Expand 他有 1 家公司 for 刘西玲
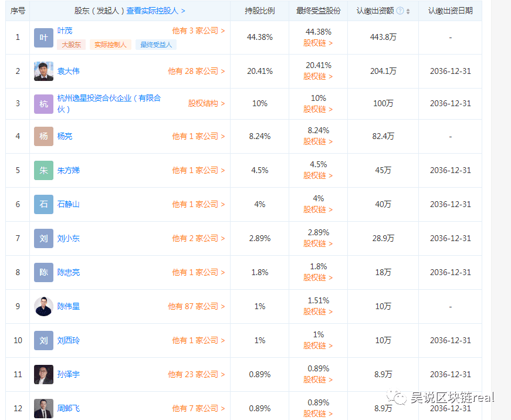511x420 pixels. tap(198, 340)
